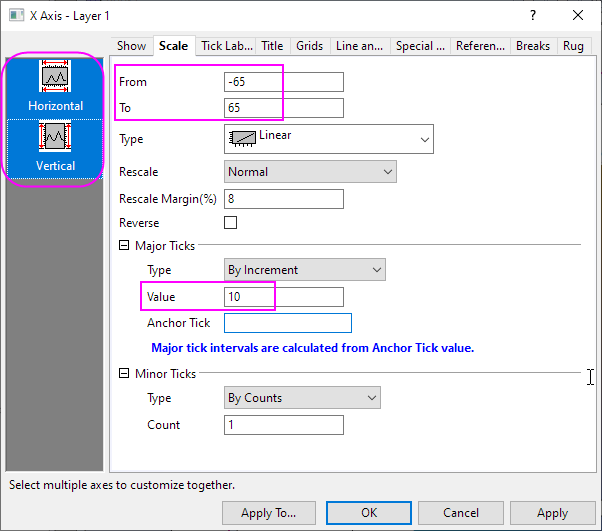Collapse the Minor Ticks section
This screenshot has height=531, width=602.
(x=124, y=374)
